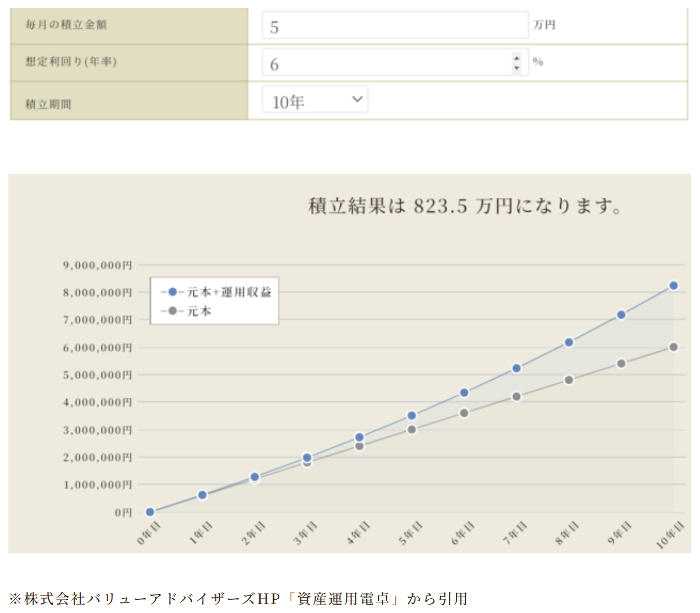Image resolution: width=700 pixels, height=613 pixels.
Task: Decrease the yield with the down stepper arrow
Action: [x=517, y=68]
